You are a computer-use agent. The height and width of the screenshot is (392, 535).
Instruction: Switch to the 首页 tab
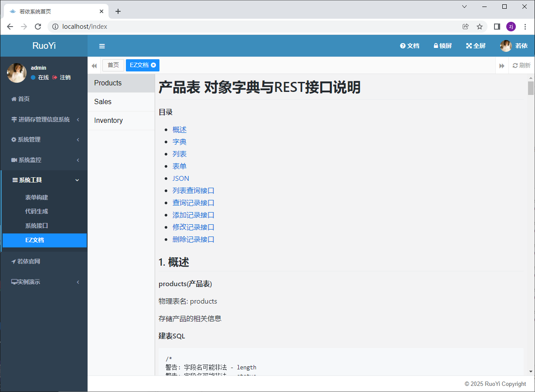pos(113,65)
